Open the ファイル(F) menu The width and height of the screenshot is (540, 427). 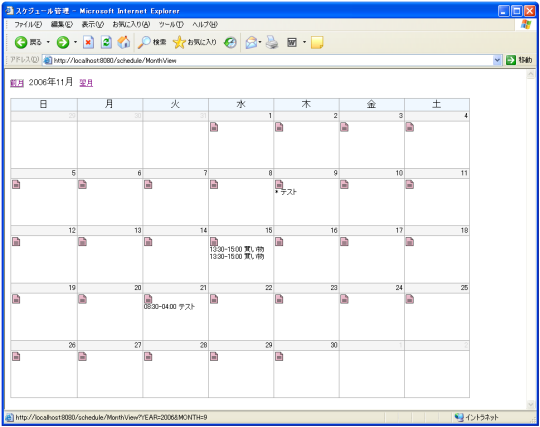(x=28, y=24)
